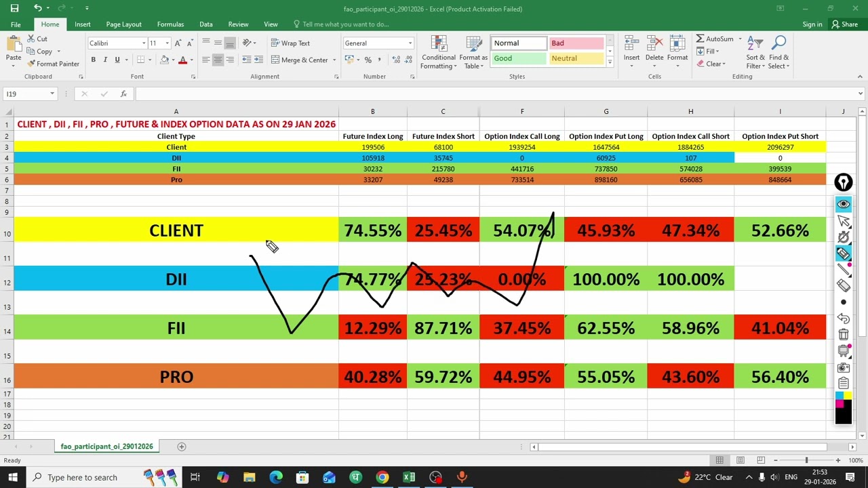Select the highlighter marker tool in pen toolbar
The image size is (868, 488).
point(844,253)
